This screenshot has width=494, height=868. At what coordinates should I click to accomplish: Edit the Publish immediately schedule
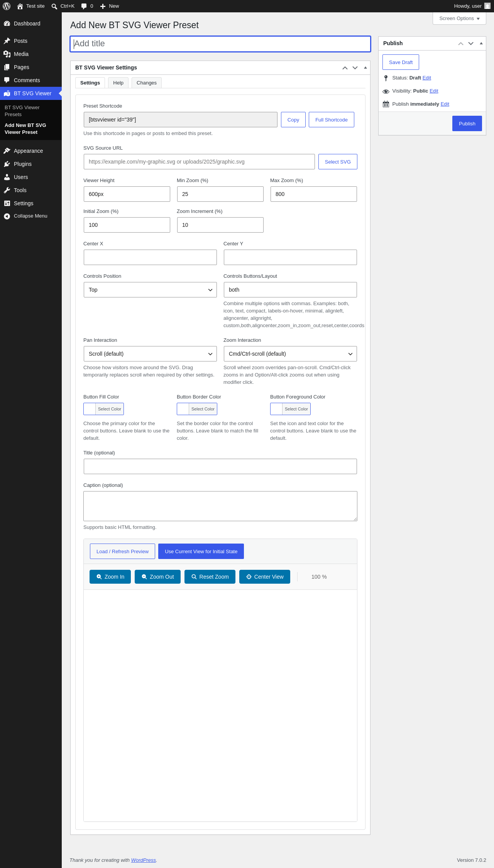pos(445,104)
